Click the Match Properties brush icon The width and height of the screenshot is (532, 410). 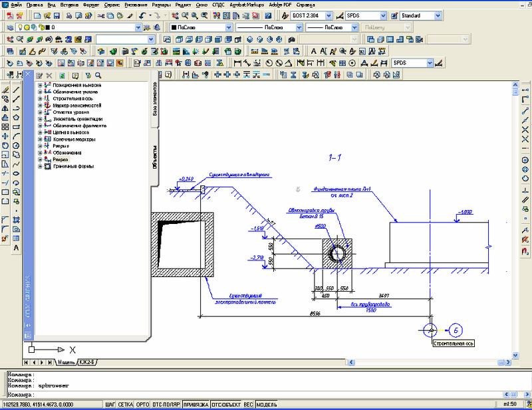click(130, 15)
